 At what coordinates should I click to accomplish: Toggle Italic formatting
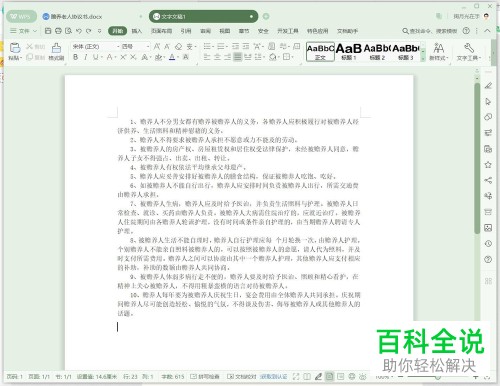[x=85, y=57]
